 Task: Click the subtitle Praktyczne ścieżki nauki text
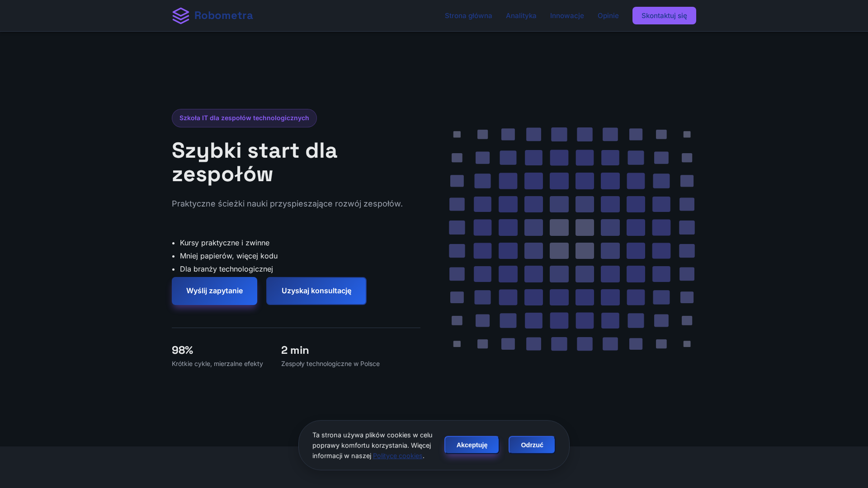click(287, 204)
